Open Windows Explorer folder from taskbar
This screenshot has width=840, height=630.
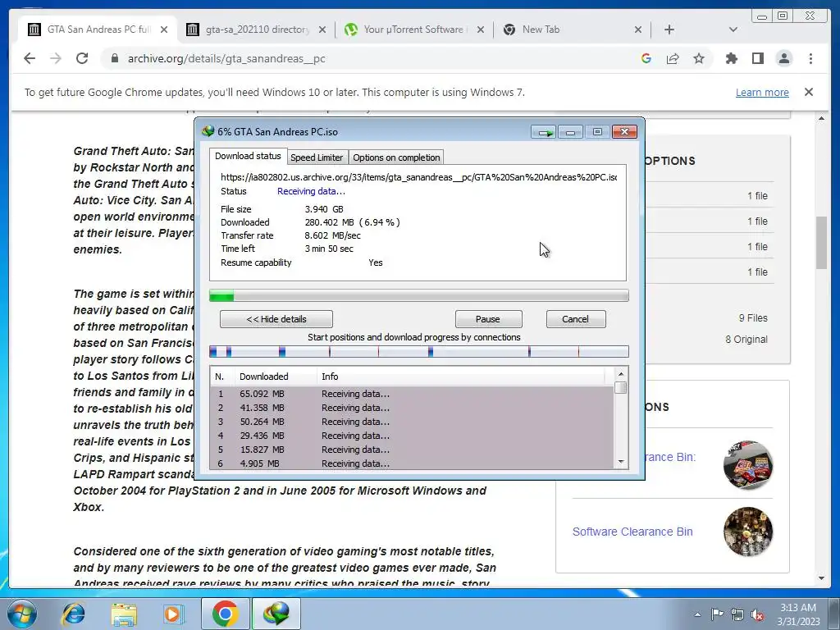(124, 614)
